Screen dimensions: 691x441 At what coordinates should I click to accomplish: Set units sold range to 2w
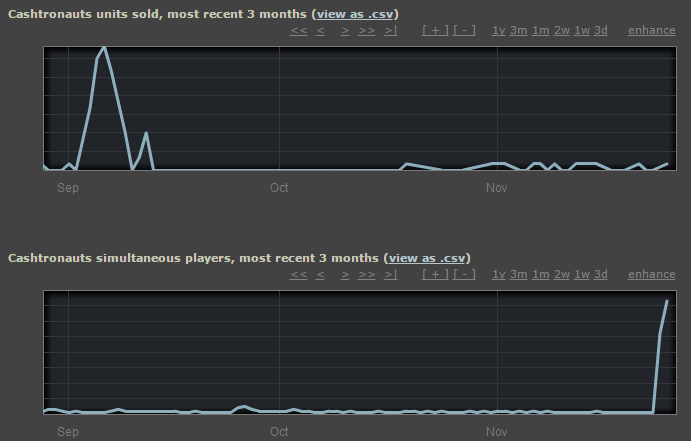pyautogui.click(x=561, y=30)
